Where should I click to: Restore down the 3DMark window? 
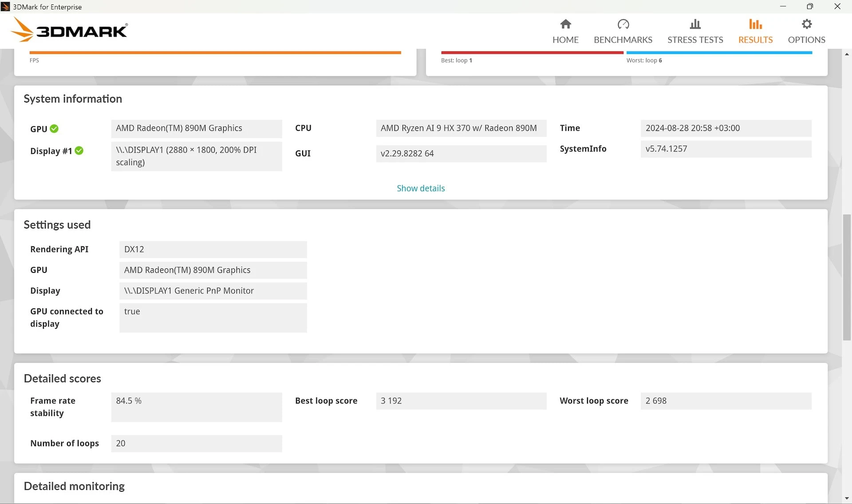click(x=810, y=7)
